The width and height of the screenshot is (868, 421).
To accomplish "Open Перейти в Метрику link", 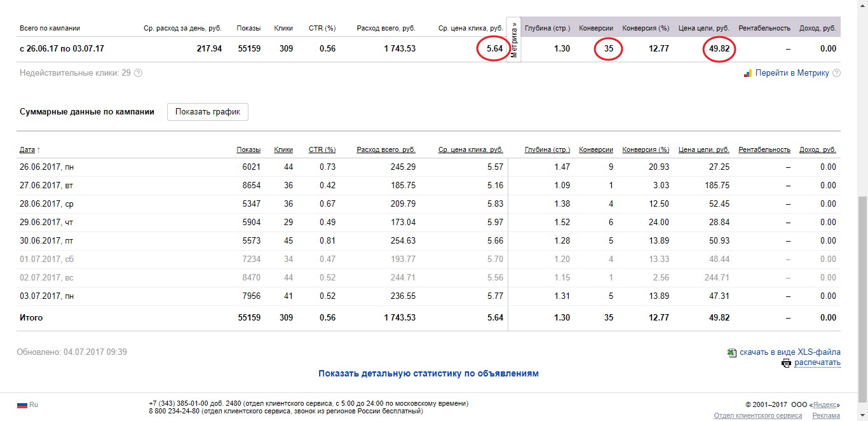I will point(792,73).
